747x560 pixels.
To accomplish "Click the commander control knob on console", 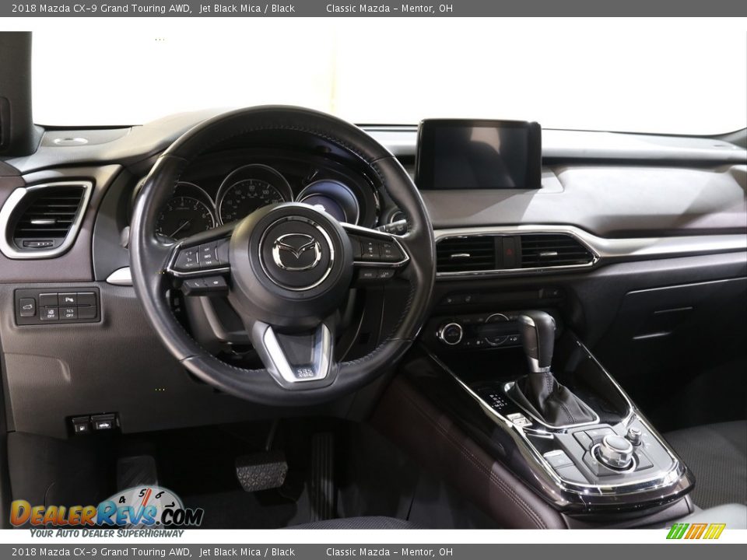I will pos(615,450).
